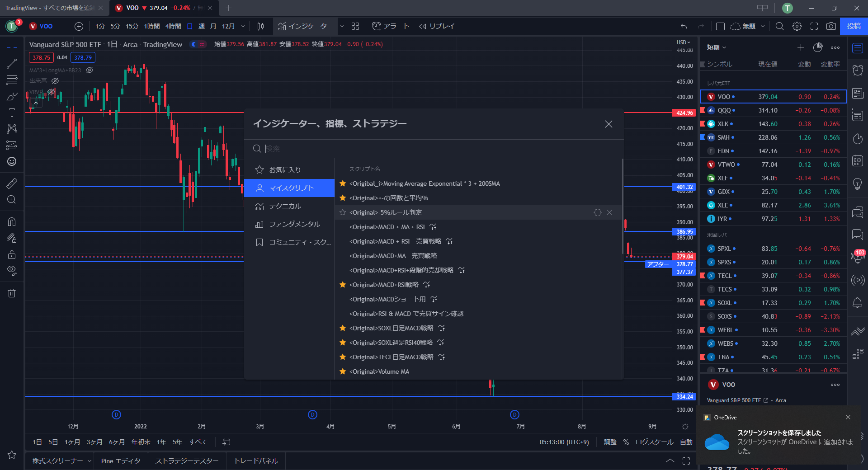Screen dimensions: 868x470
Task: Click the candlestick chart type icon
Action: click(260, 26)
